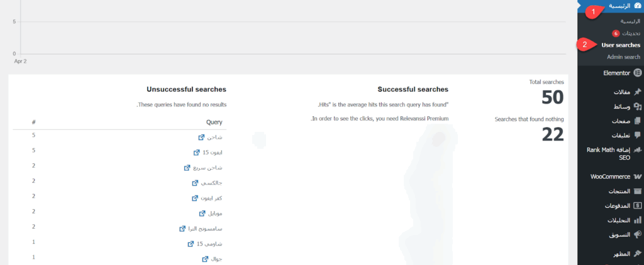Open external link icon beside شاومي 15
Screen dimensions: 644x265
(191, 244)
